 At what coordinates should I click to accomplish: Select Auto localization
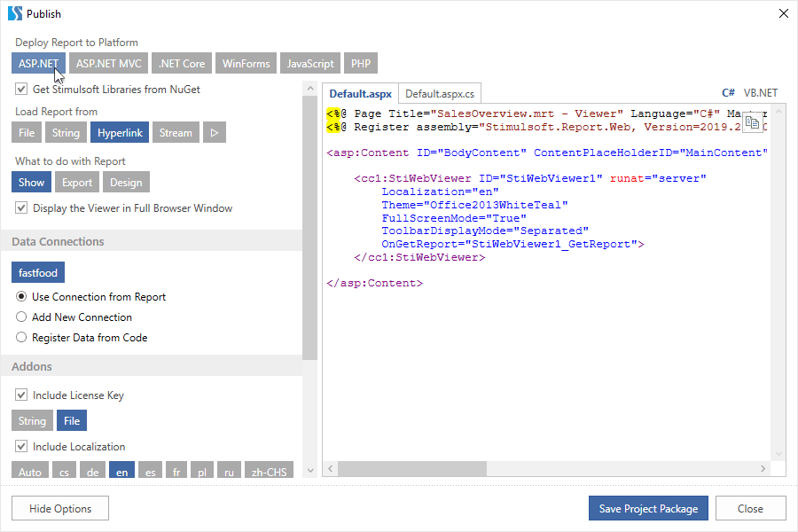point(30,471)
